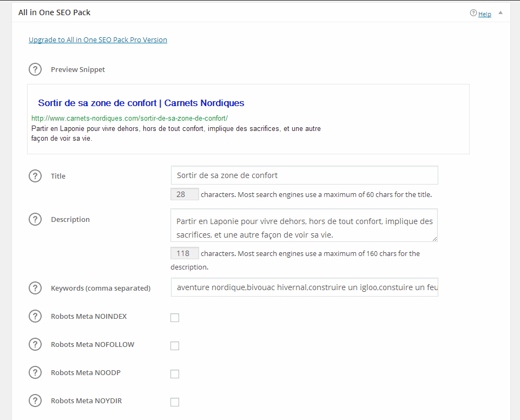520x420 pixels.
Task: Focus the Keywords input field
Action: tap(305, 287)
